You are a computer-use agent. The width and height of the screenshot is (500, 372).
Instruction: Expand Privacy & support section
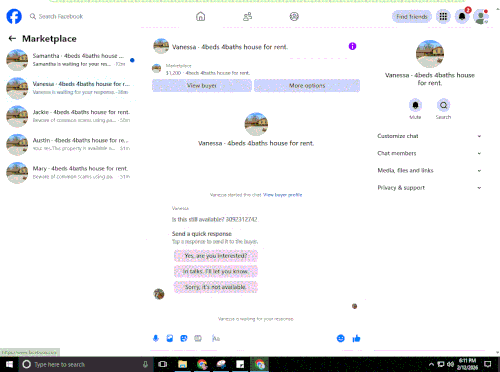click(x=429, y=188)
